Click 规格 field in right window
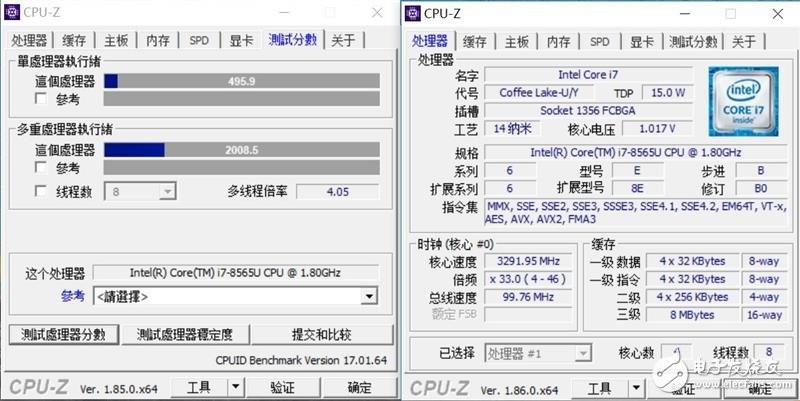The width and height of the screenshot is (800, 401). click(635, 152)
